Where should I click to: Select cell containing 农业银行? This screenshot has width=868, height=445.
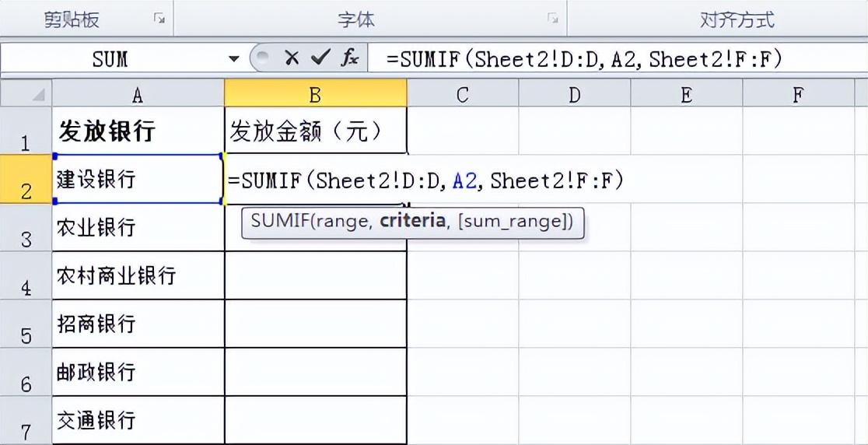[x=138, y=227]
